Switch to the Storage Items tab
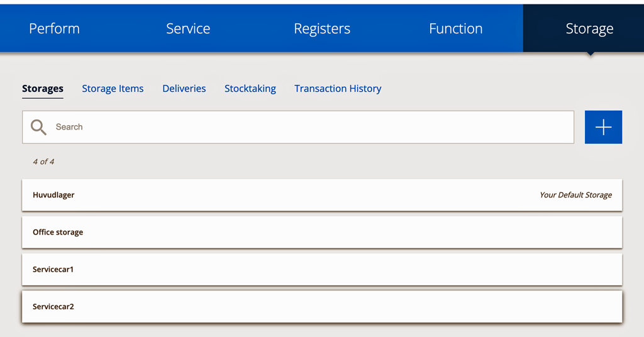Image resolution: width=644 pixels, height=337 pixels. tap(113, 89)
